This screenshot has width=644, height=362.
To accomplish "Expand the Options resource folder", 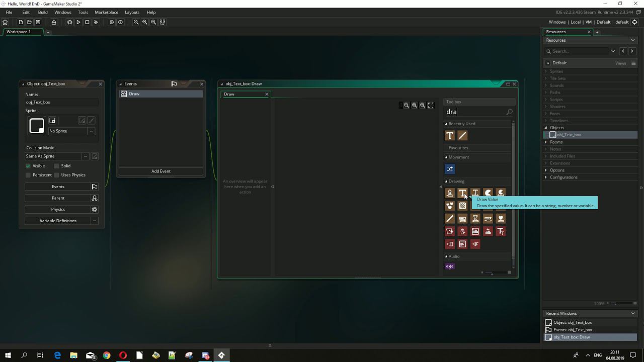I will [546, 170].
